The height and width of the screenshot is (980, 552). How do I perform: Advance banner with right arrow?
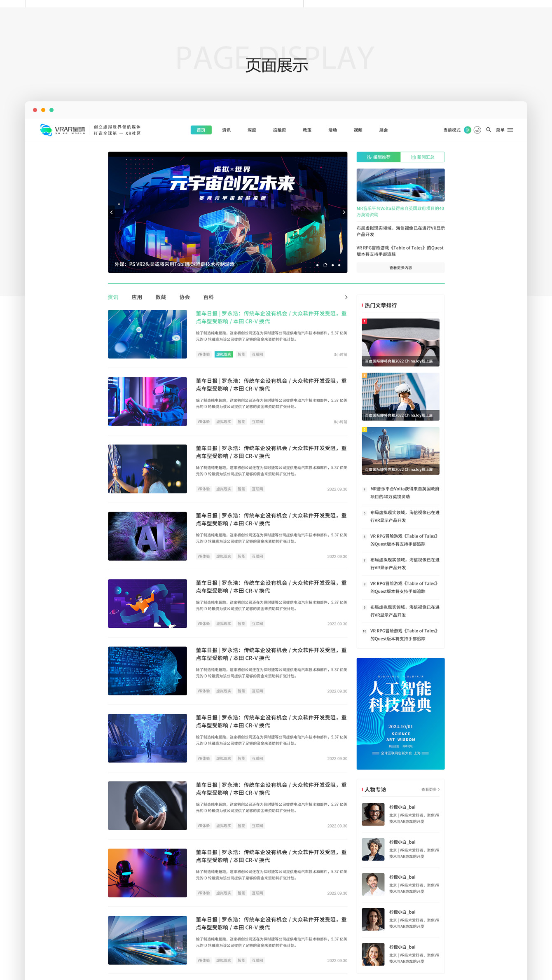344,213
